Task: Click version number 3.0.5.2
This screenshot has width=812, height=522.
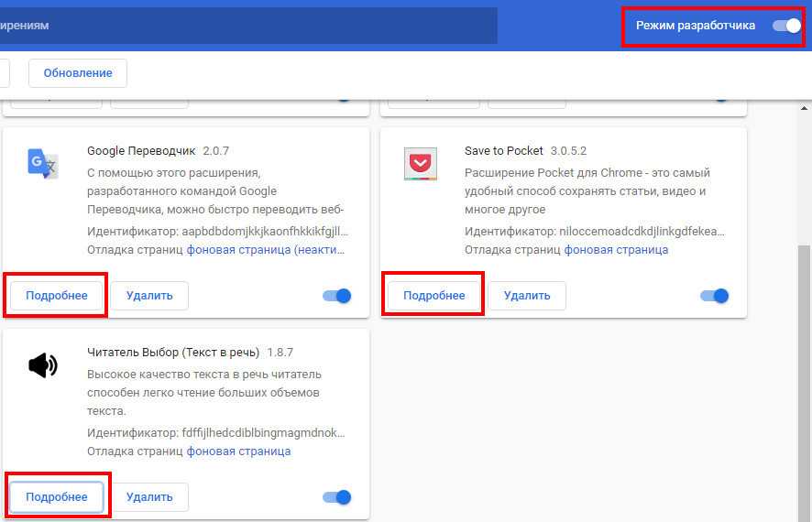Action: (568, 150)
